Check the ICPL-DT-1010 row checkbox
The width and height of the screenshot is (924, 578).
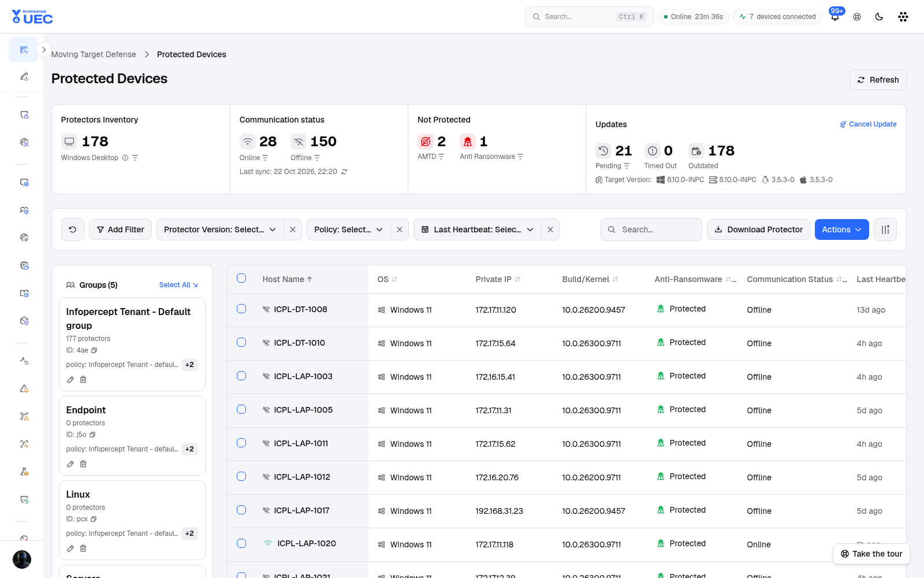[241, 342]
